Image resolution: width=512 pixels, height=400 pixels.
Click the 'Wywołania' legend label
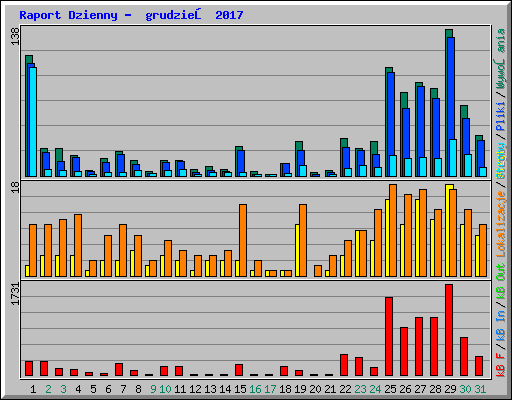click(x=501, y=59)
